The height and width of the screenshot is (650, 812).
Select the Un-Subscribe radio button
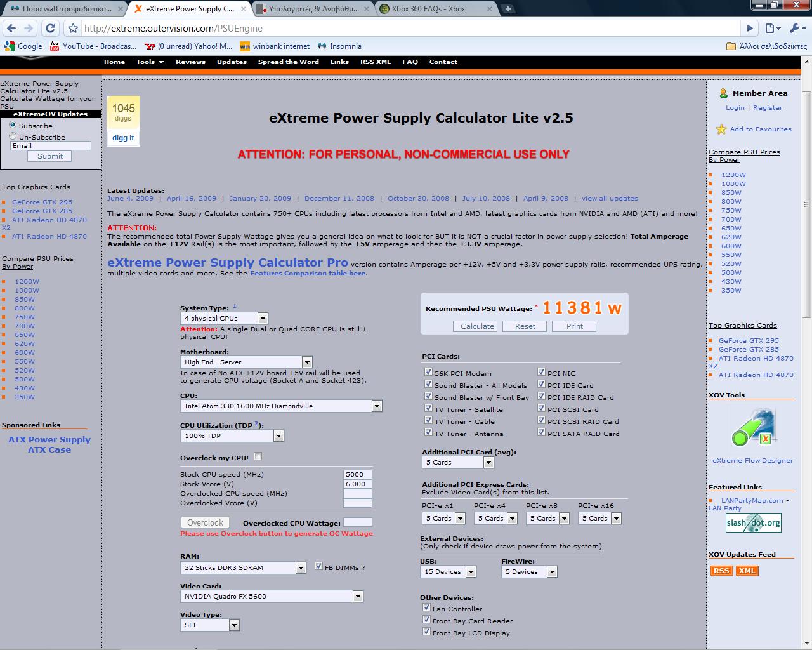click(x=13, y=136)
